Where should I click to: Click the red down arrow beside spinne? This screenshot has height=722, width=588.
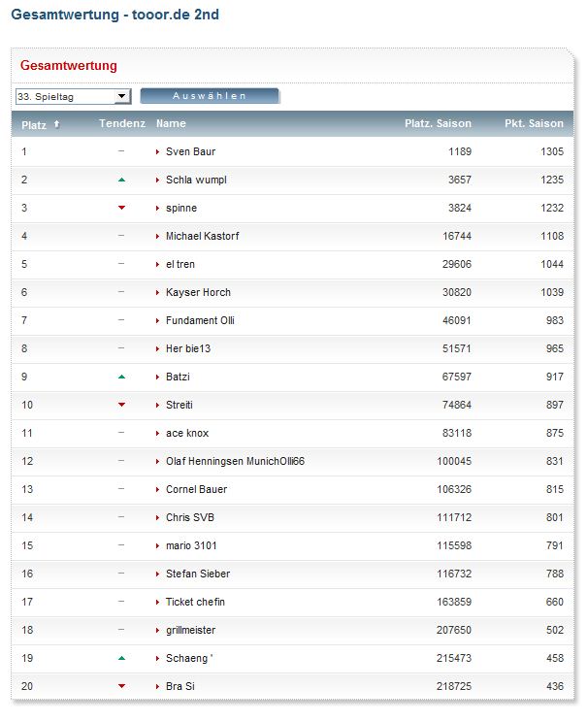(x=121, y=208)
